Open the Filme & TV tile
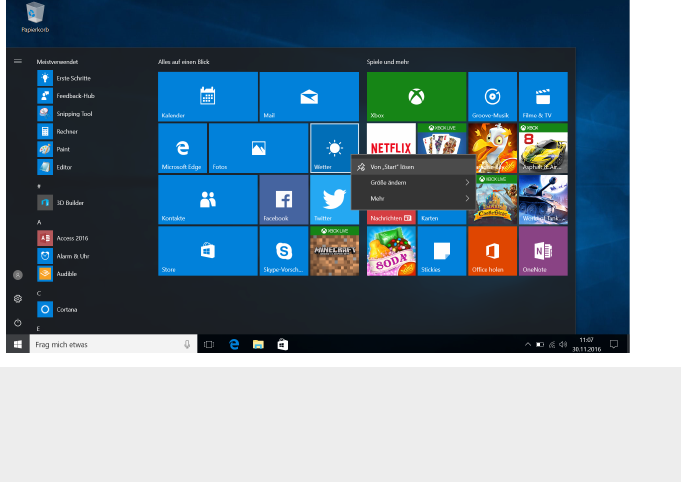 pos(543,96)
